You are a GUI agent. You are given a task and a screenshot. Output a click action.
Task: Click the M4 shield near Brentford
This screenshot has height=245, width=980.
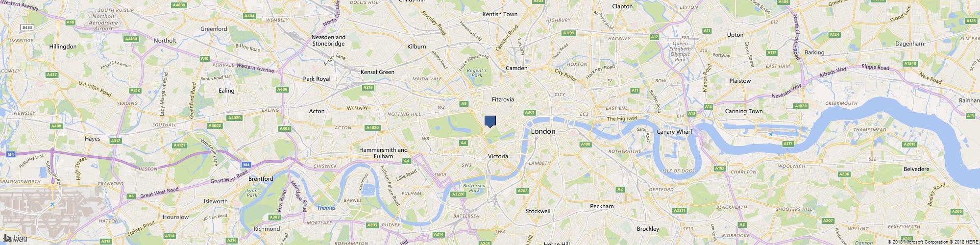click(246, 164)
